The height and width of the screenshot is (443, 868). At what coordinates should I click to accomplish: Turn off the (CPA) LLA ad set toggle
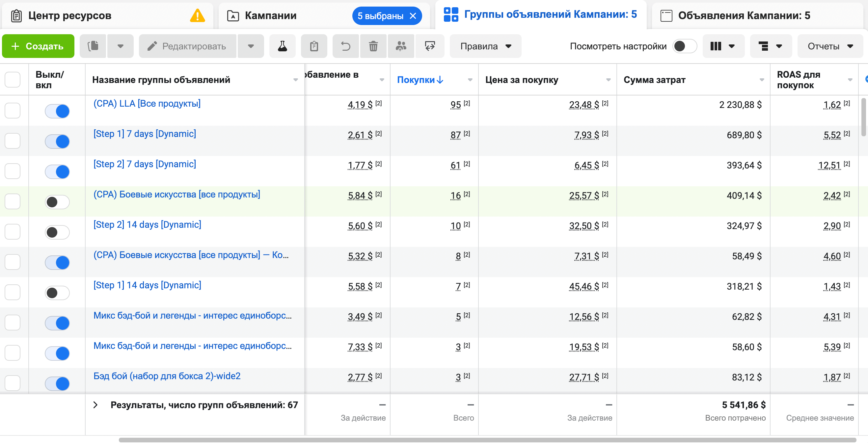[57, 111]
